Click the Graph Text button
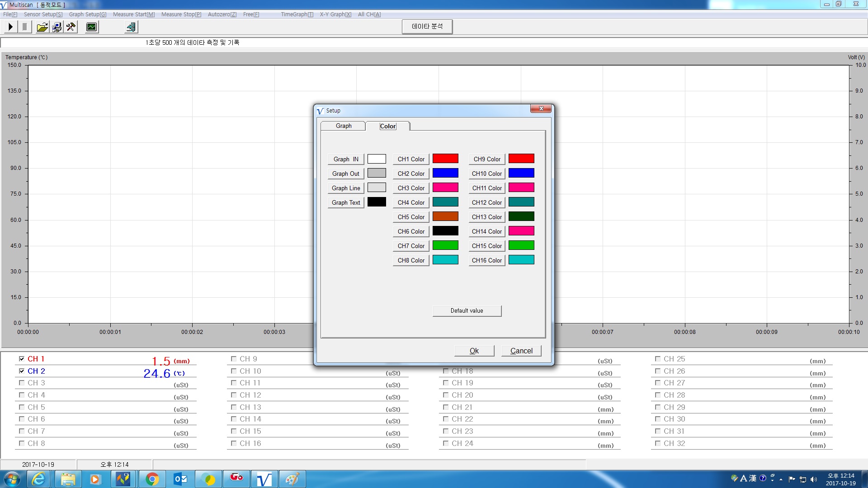The height and width of the screenshot is (488, 868). (346, 202)
